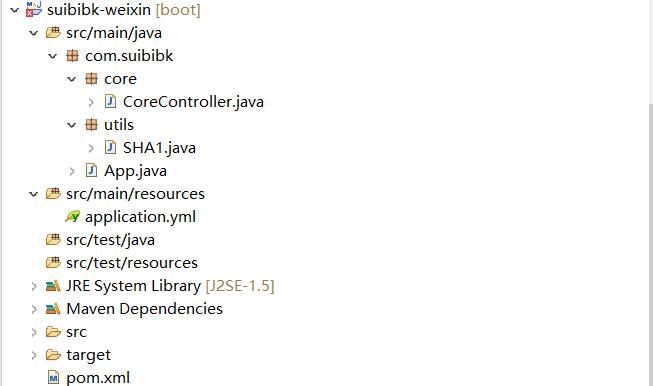The height and width of the screenshot is (386, 653).
Task: Click the SHA1.java file icon
Action: point(110,147)
